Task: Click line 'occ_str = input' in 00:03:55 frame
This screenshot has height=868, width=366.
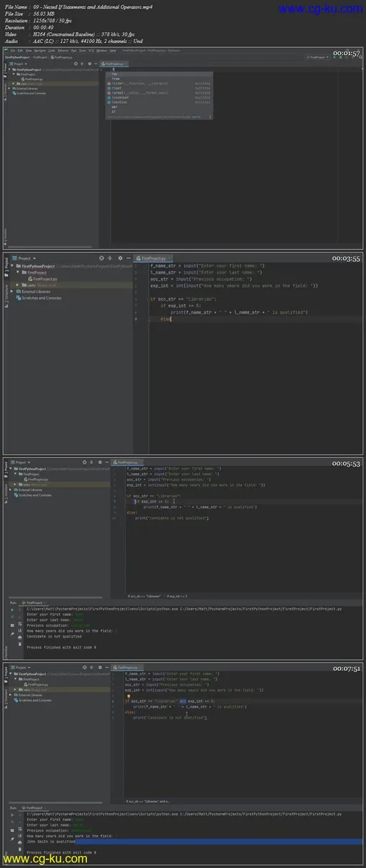Action: coord(201,279)
